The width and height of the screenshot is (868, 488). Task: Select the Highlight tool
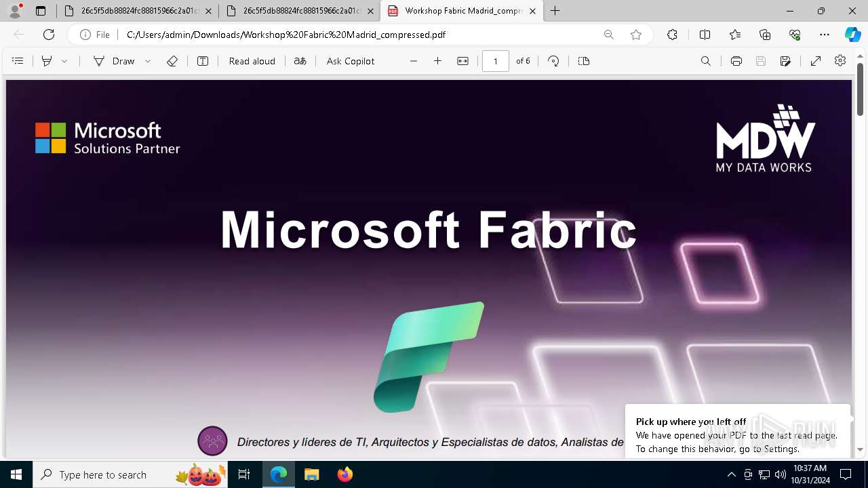coord(47,61)
